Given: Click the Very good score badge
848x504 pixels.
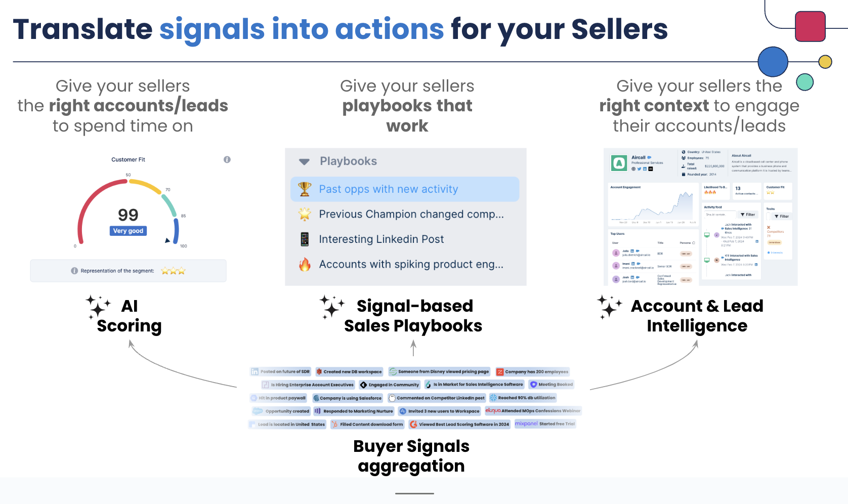Looking at the screenshot, I should pos(128,231).
